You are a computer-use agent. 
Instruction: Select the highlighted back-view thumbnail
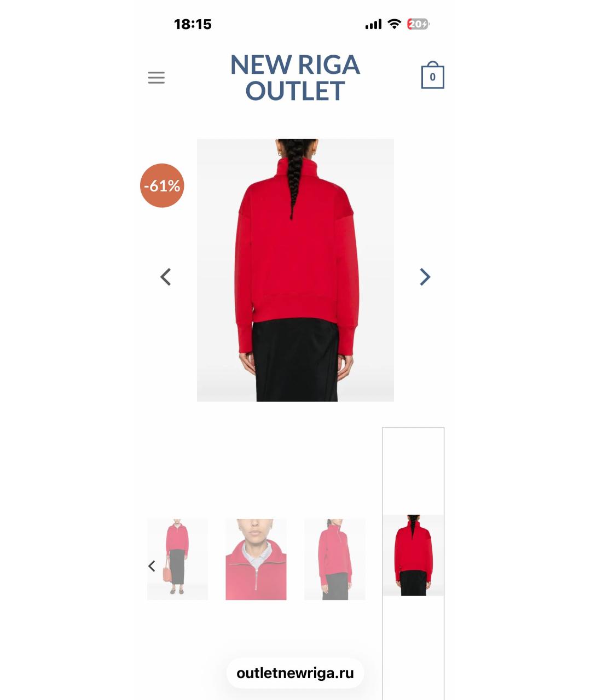(x=413, y=555)
